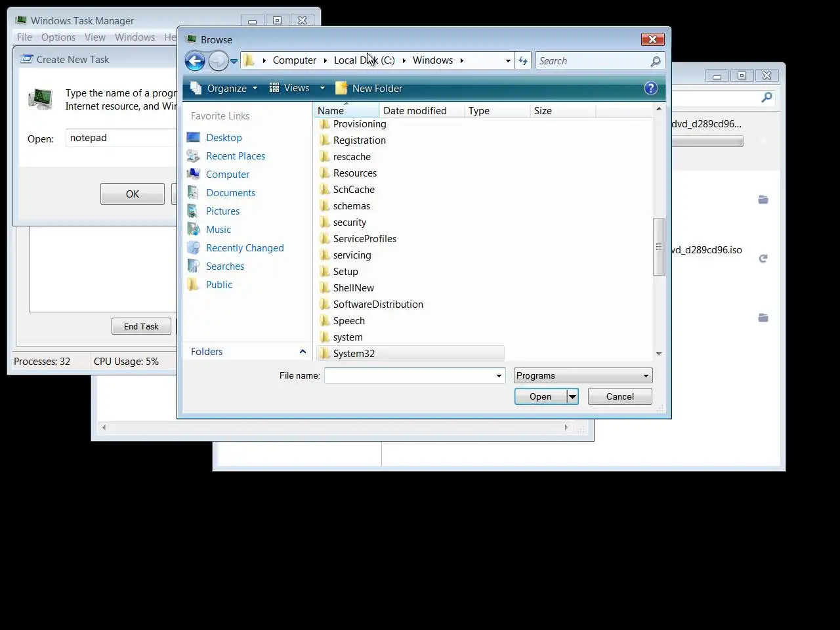The width and height of the screenshot is (840, 630).
Task: Sort by the Name column header
Action: pyautogui.click(x=346, y=110)
